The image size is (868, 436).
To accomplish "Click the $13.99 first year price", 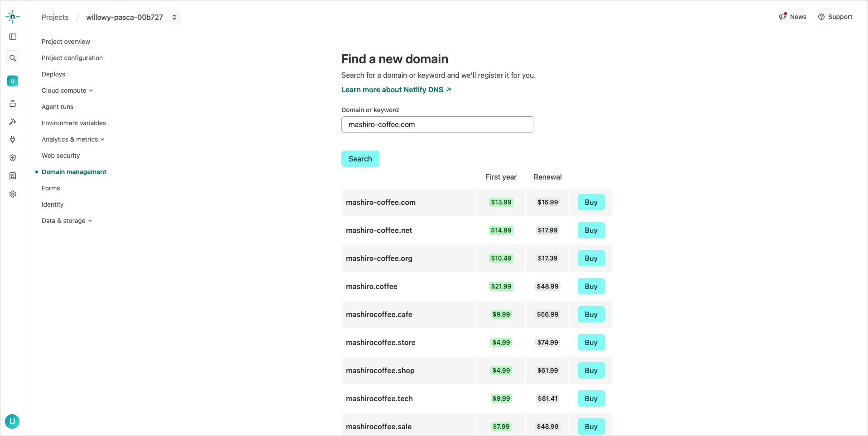I will pos(501,202).
